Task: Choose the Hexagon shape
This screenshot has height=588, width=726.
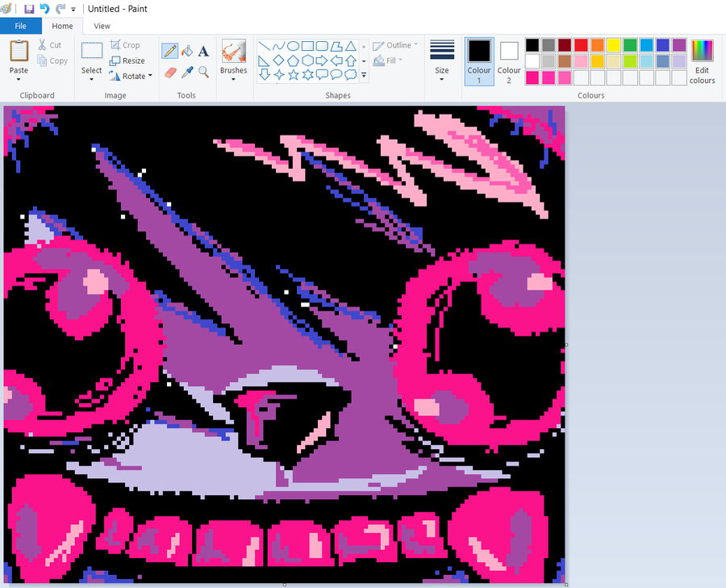Action: (x=307, y=60)
